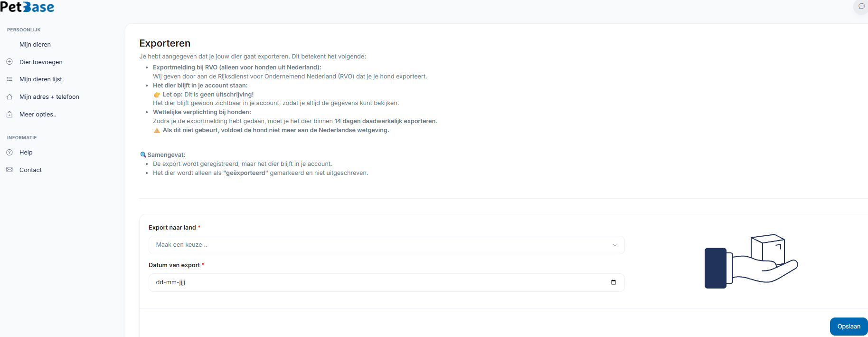
Task: Select 'Dier toevoegen' menu item
Action: click(x=41, y=62)
